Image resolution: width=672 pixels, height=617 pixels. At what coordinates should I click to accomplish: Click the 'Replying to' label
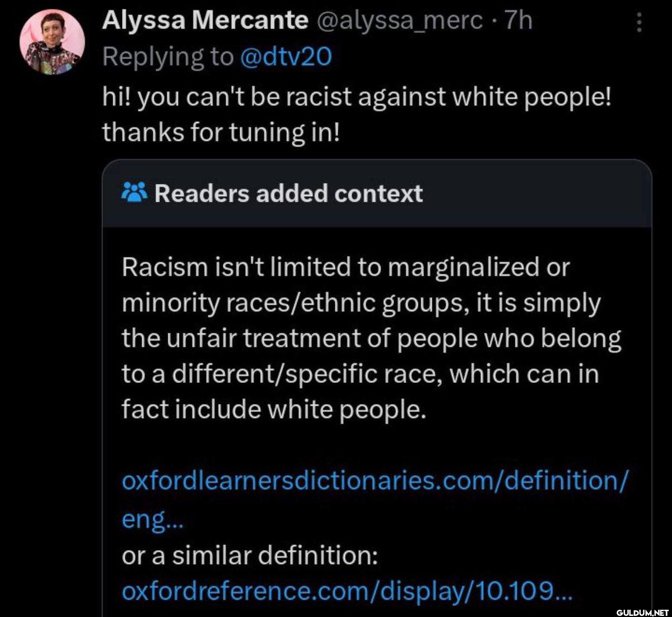click(x=167, y=55)
